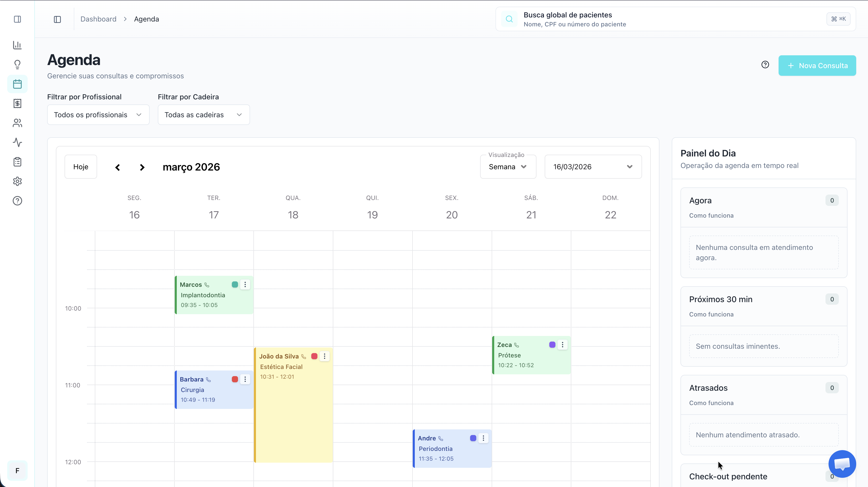Click the Nova Consulta button
This screenshot has height=487, width=868.
click(x=817, y=65)
